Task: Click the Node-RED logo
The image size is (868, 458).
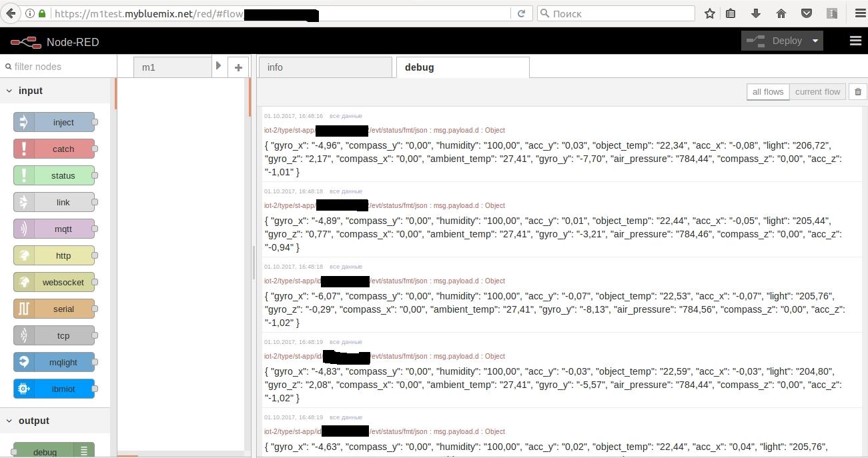Action: (x=25, y=42)
